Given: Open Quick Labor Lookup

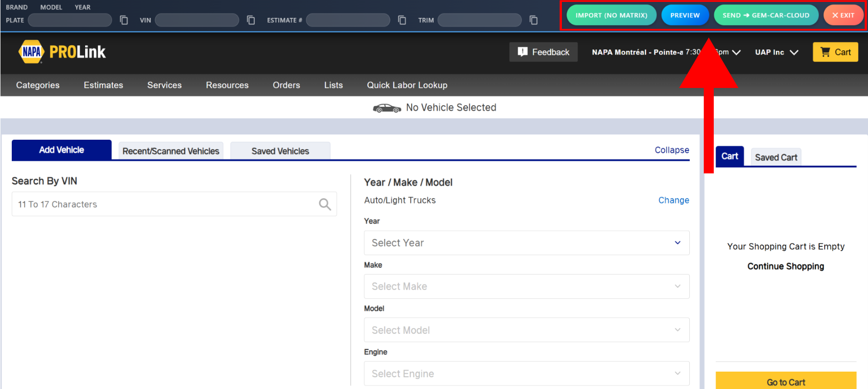Looking at the screenshot, I should coord(407,85).
